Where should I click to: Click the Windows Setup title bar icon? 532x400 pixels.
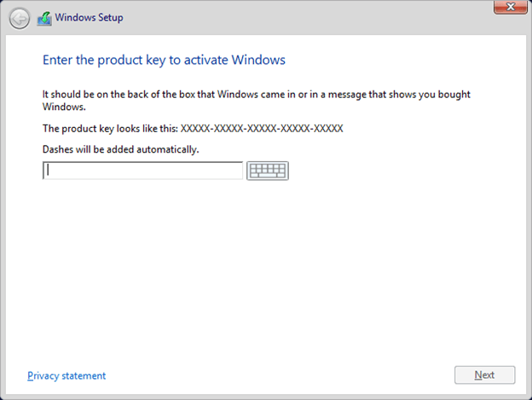[43, 18]
